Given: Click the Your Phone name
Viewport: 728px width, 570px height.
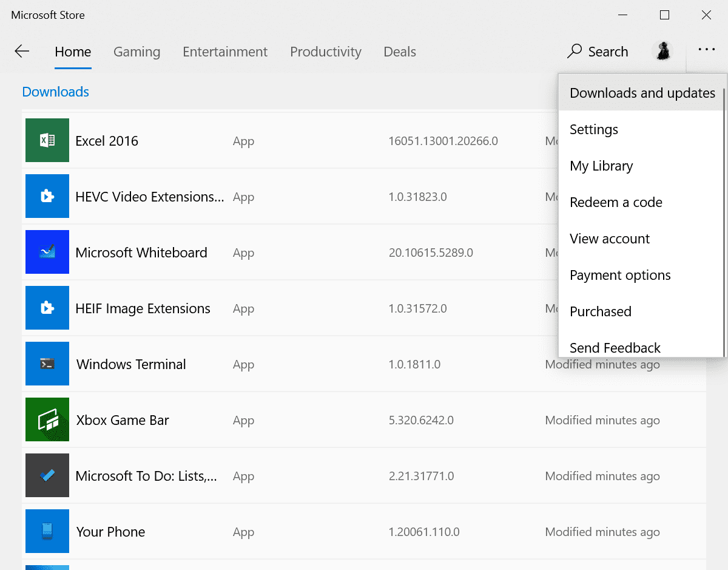Looking at the screenshot, I should pyautogui.click(x=110, y=532).
